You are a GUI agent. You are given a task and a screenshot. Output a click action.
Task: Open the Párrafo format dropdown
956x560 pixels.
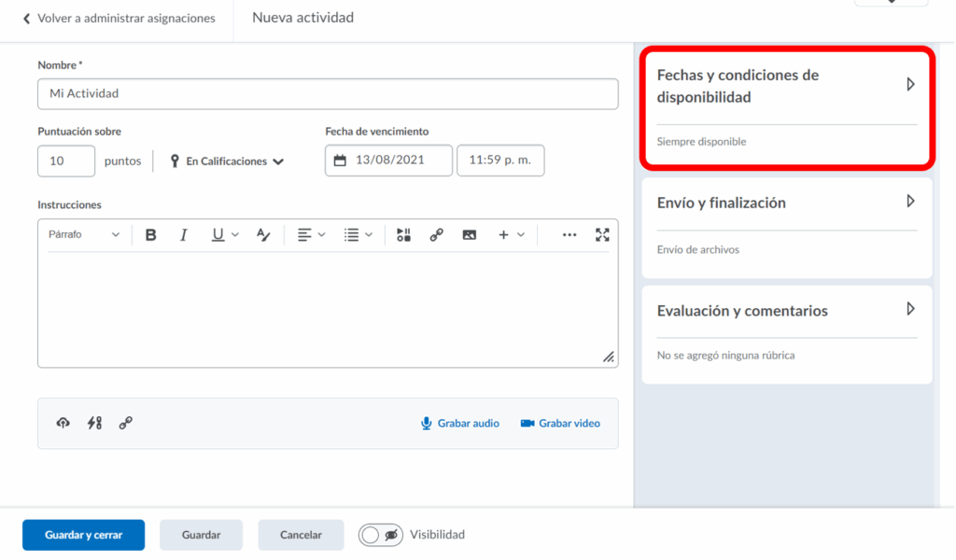(84, 235)
